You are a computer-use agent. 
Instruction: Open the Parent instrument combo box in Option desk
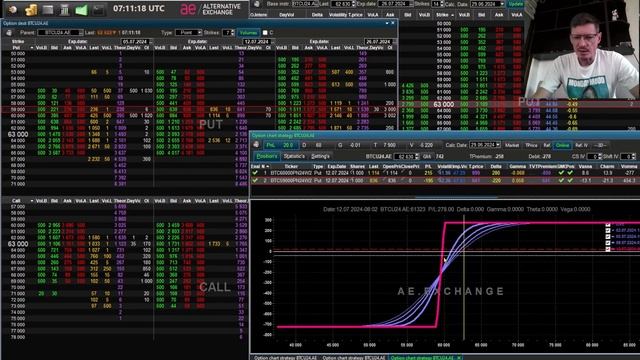coord(60,33)
